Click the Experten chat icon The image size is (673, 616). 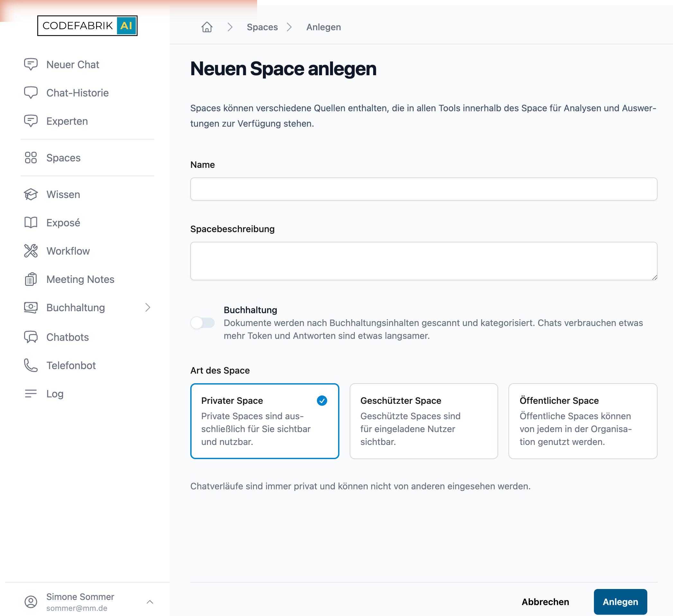click(x=31, y=121)
